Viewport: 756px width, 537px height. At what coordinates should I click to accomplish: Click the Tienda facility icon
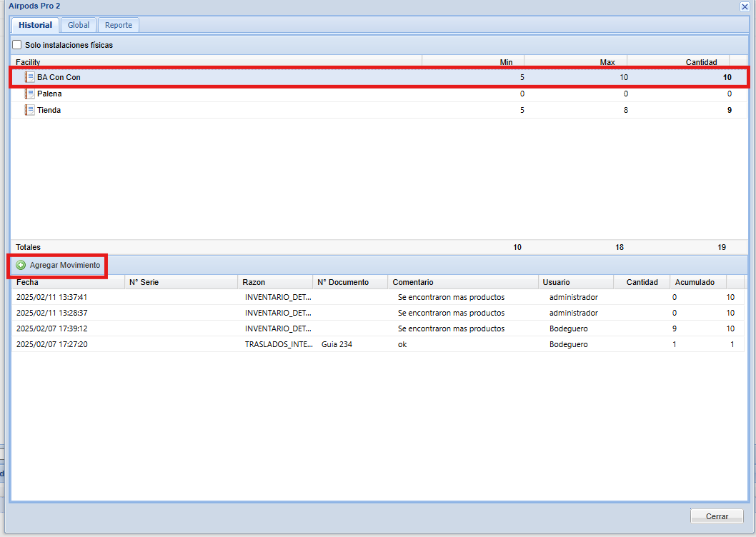tap(30, 110)
